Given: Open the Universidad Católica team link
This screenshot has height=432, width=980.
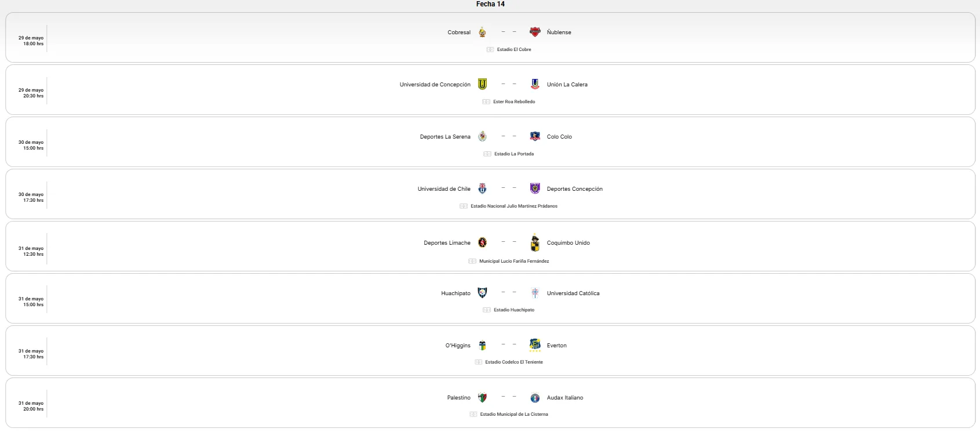Looking at the screenshot, I should (573, 293).
